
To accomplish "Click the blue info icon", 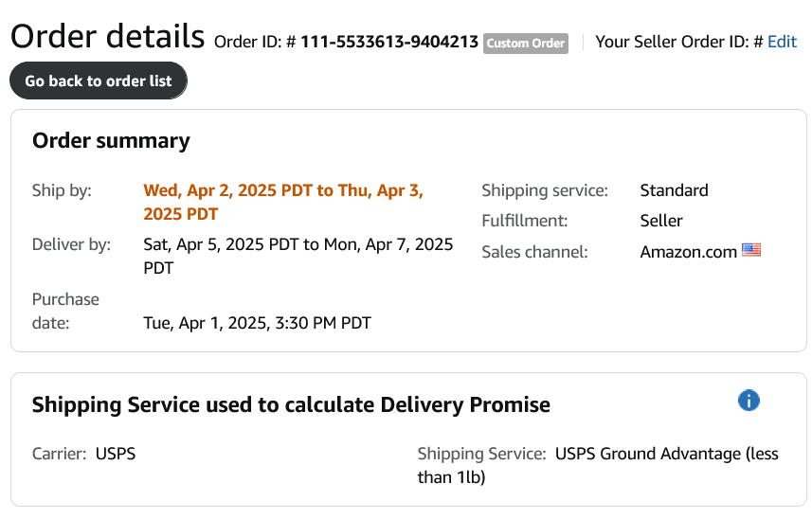I will click(749, 401).
